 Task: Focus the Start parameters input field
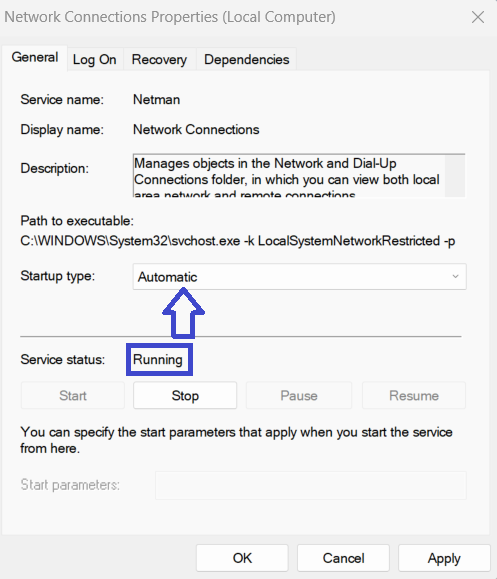pos(311,485)
